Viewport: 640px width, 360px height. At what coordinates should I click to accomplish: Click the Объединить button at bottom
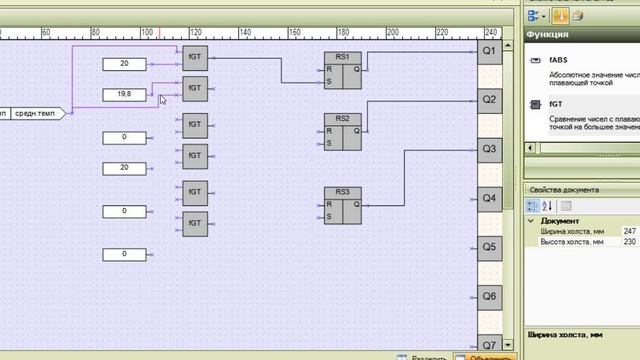click(x=485, y=357)
